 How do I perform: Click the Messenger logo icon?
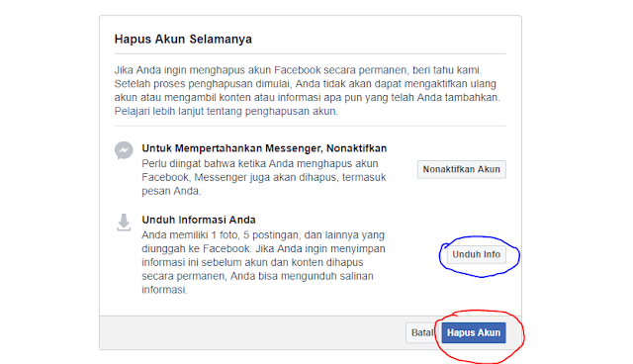[x=124, y=150]
